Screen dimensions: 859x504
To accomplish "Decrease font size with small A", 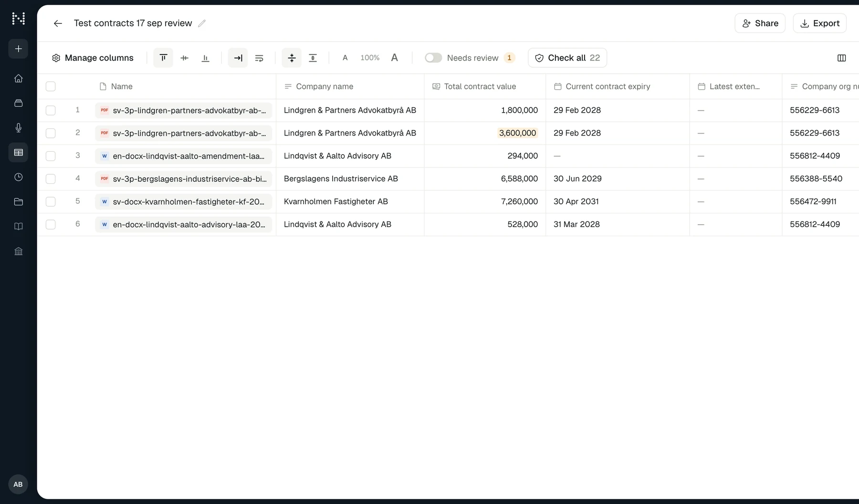I will pos(345,58).
